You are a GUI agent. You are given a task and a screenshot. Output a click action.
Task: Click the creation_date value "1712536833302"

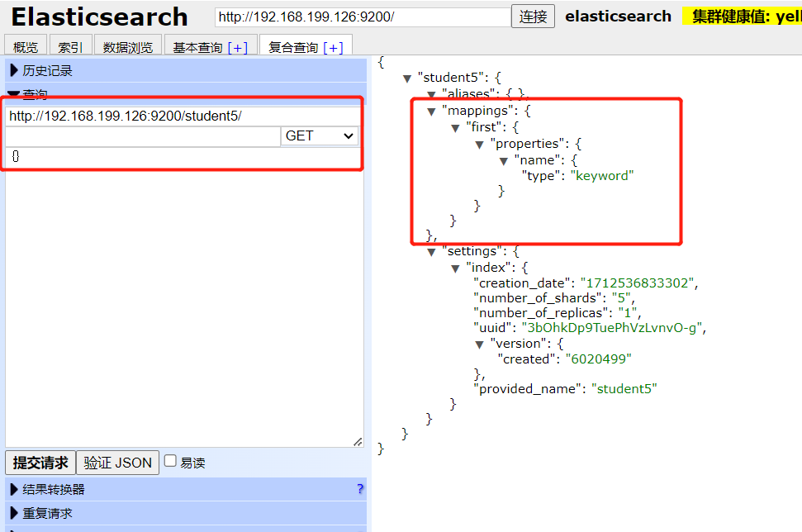638,283
